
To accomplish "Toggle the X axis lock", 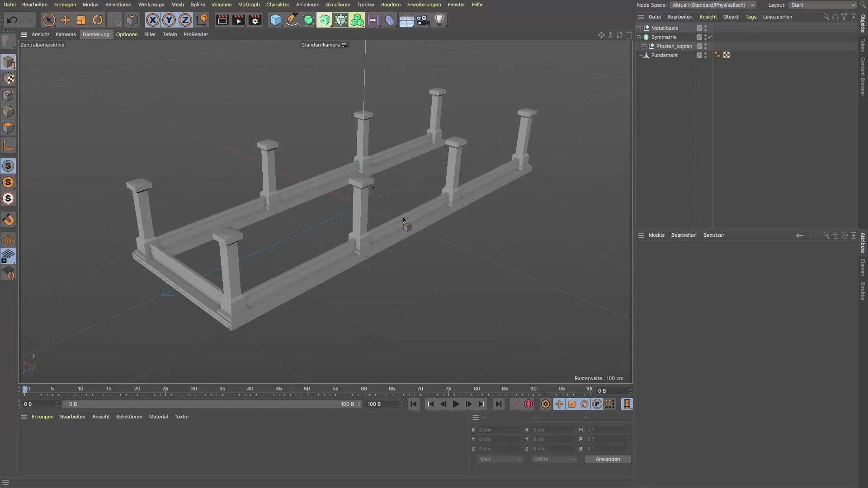I will point(153,20).
